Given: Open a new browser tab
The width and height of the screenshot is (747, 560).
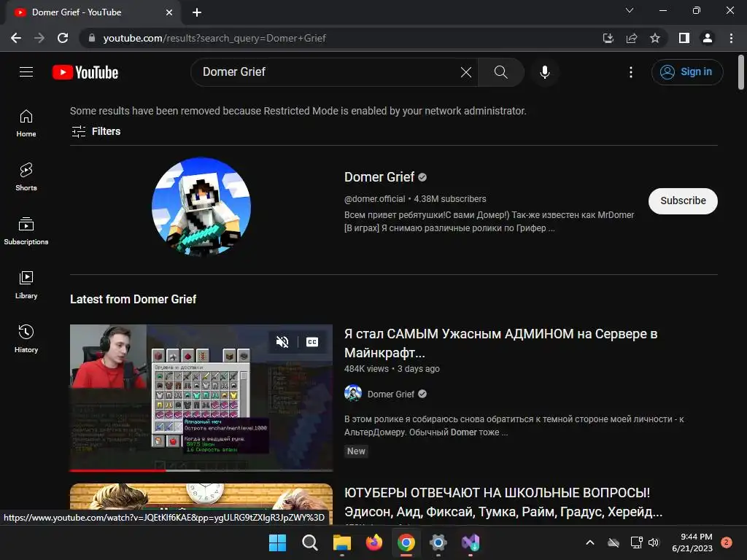Looking at the screenshot, I should point(197,12).
